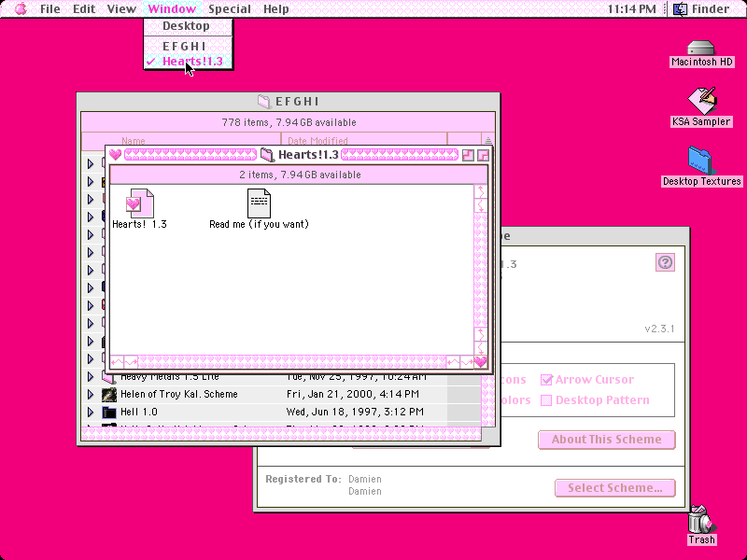Click down arrow at bottom of Hearts!1.3 vertical scrollbar
The height and width of the screenshot is (560, 747).
coord(481,348)
